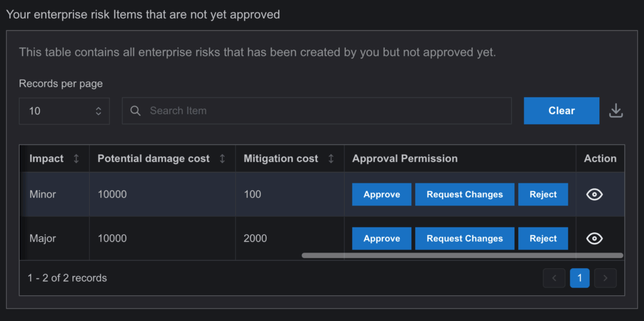Select page 1 in pagination
Screen dimensions: 644x321
point(579,278)
